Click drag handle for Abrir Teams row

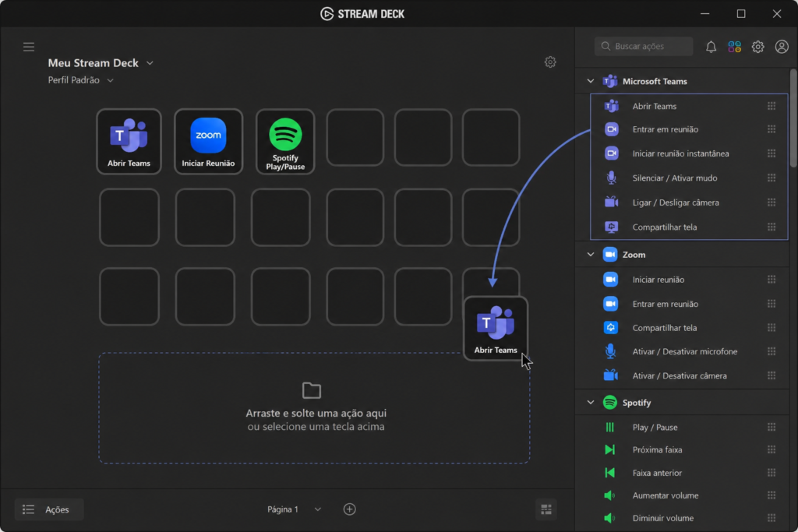(772, 106)
